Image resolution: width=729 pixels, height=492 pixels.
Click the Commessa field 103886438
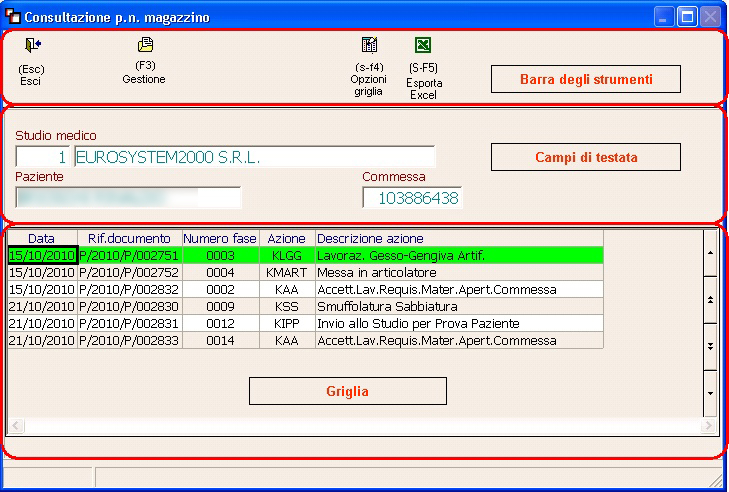point(412,198)
